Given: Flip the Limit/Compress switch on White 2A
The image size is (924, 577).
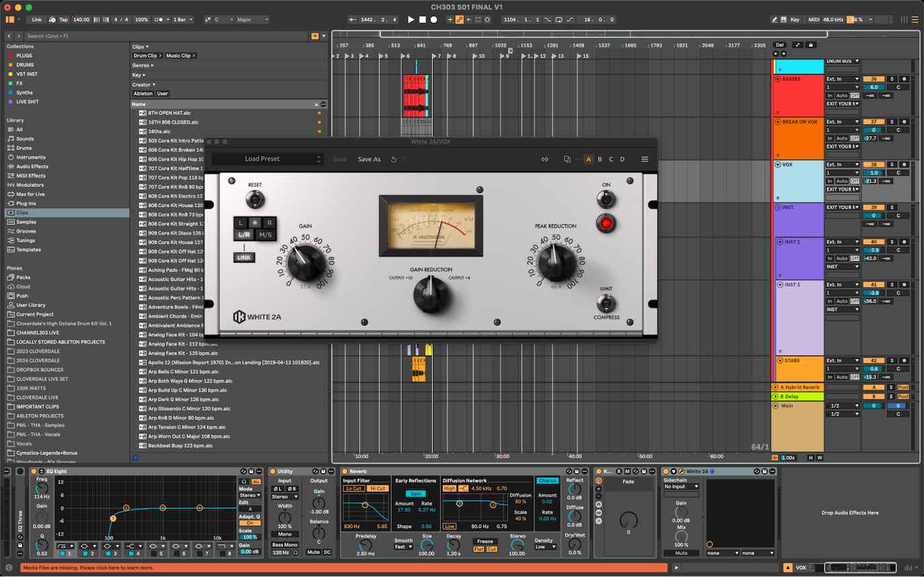Looking at the screenshot, I should [605, 303].
